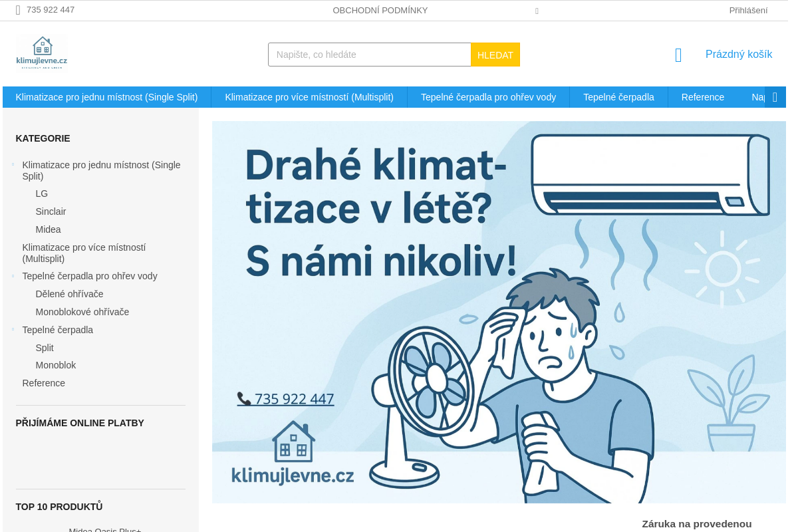Select Tepelné čerpadla pro ohřev vody in navbar

click(x=488, y=96)
